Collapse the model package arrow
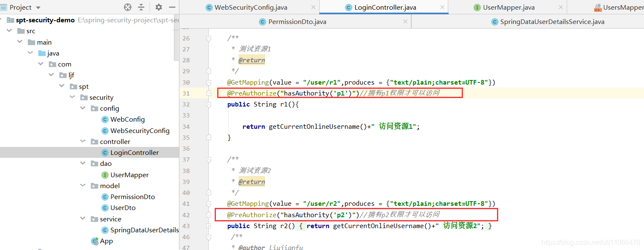 83,186
